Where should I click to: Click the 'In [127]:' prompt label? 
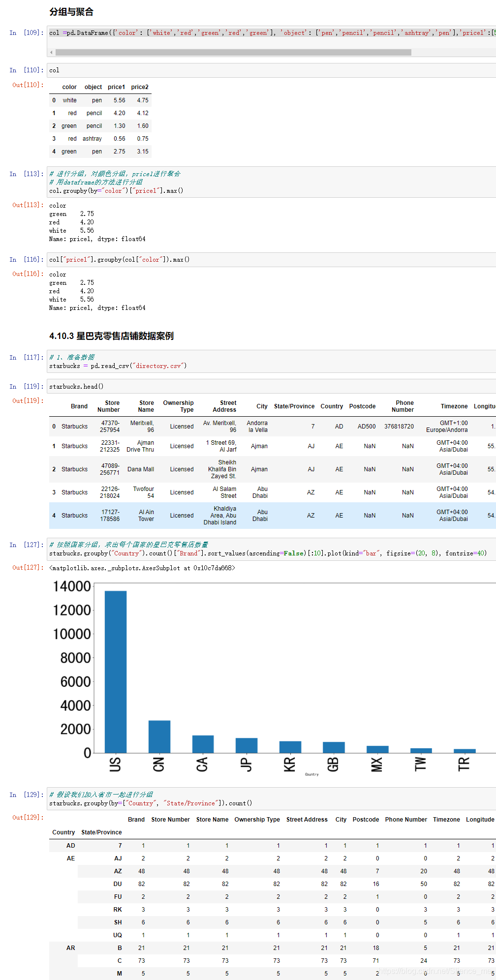coord(27,545)
